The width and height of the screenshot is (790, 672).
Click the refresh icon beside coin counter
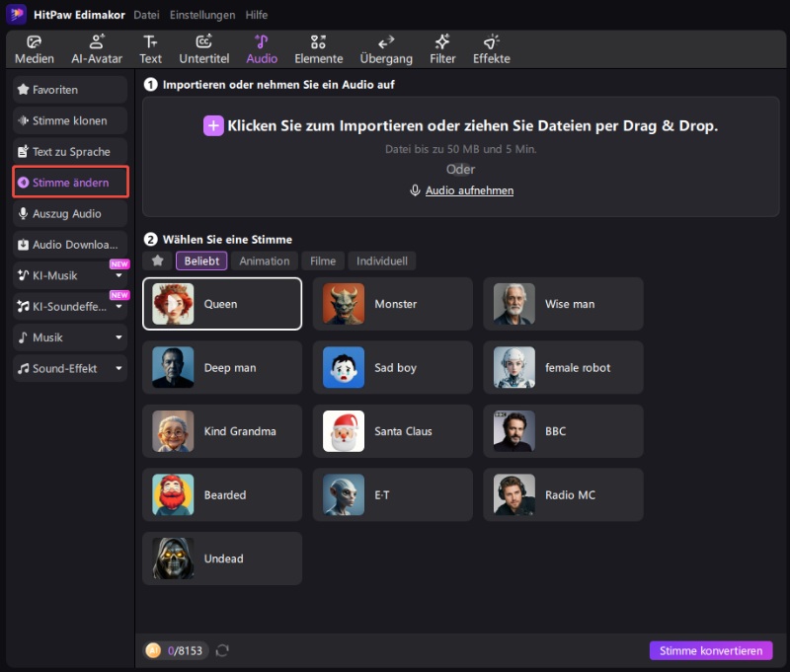tap(222, 650)
